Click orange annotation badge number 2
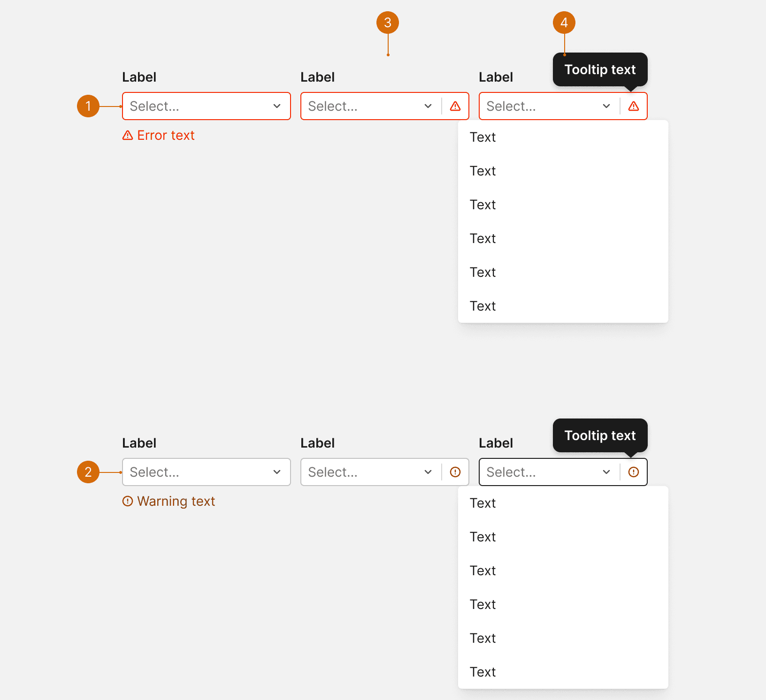 88,472
